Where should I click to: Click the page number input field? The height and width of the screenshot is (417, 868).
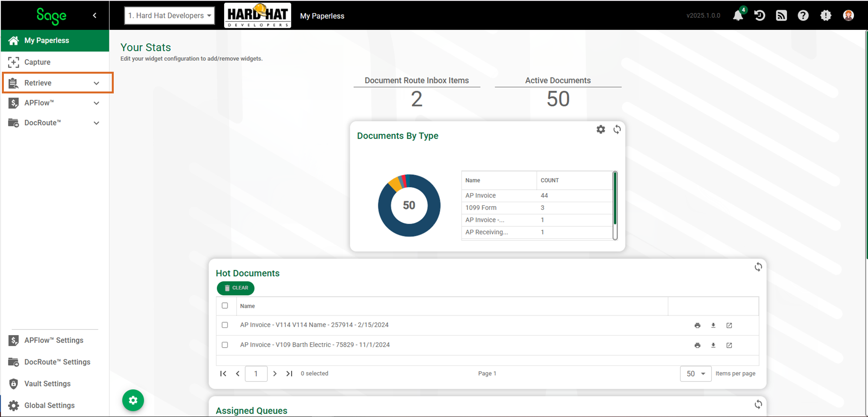pos(256,374)
